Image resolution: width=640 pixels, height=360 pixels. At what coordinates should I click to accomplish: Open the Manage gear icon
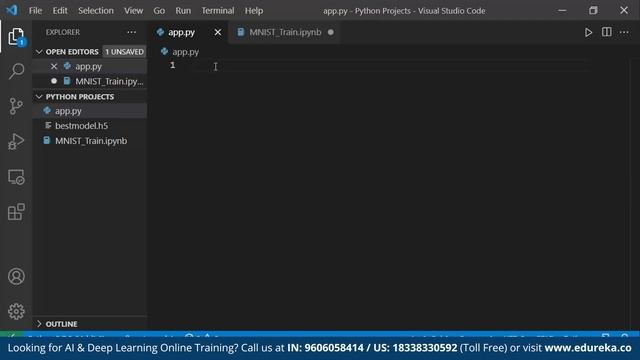point(16,311)
